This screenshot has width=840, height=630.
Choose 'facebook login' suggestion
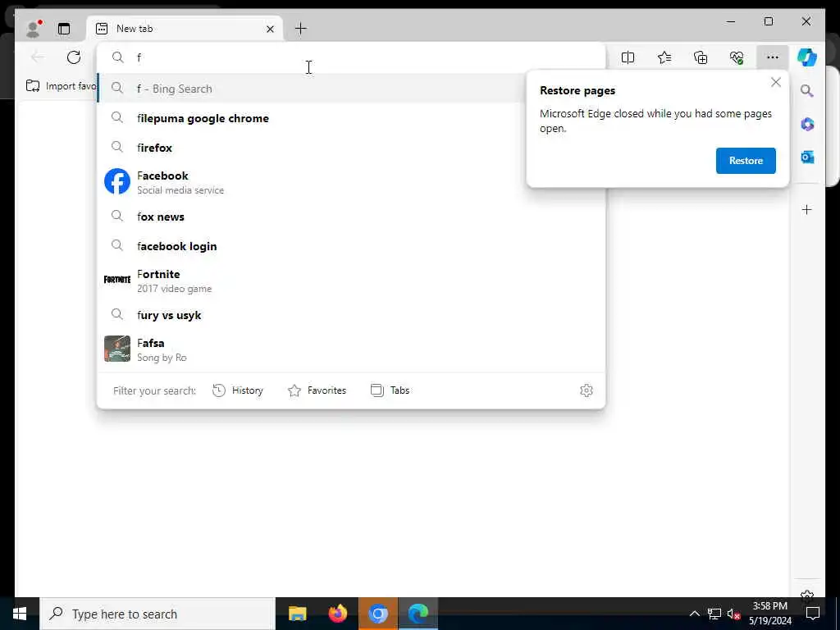tap(351, 246)
